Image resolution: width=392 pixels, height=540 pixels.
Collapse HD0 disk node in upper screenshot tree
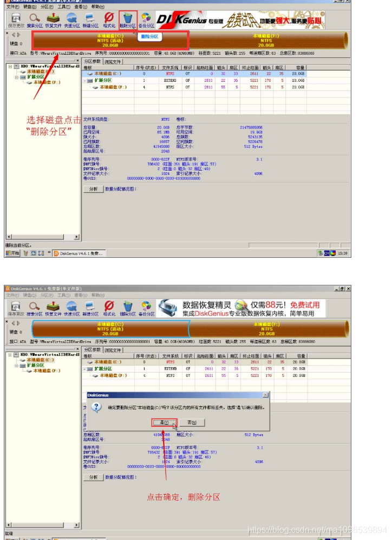point(10,66)
